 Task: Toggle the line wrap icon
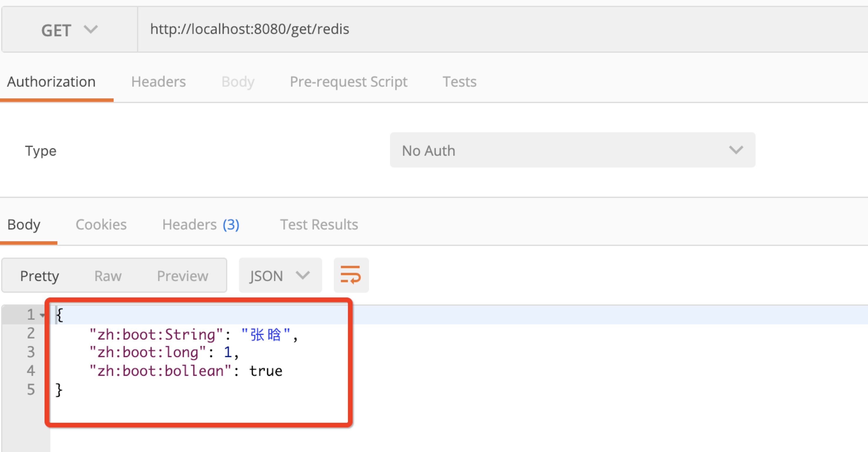coord(351,275)
